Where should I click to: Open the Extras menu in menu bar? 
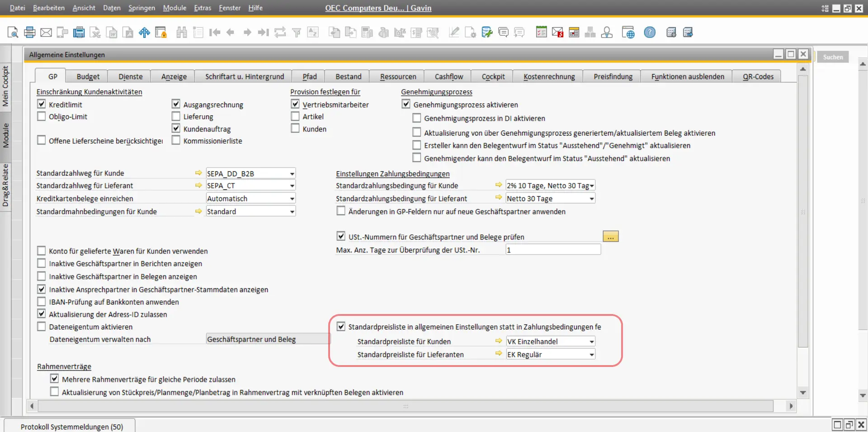203,8
